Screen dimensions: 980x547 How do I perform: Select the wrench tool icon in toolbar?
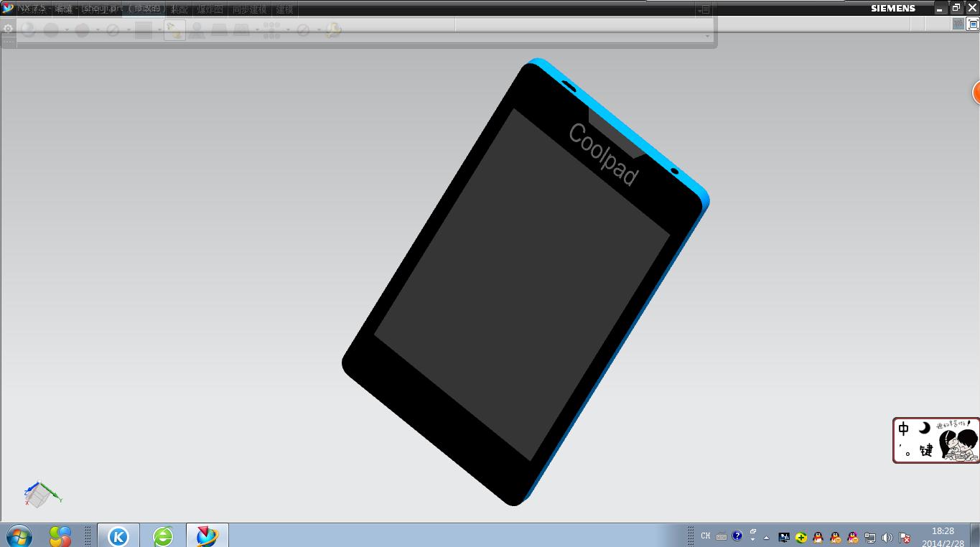tap(333, 30)
